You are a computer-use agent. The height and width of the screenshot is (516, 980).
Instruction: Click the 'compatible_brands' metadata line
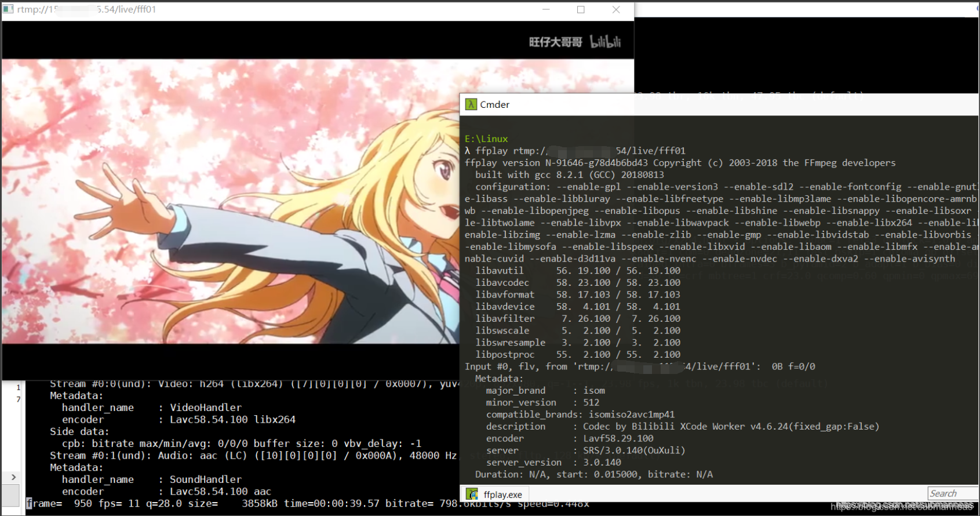(580, 415)
